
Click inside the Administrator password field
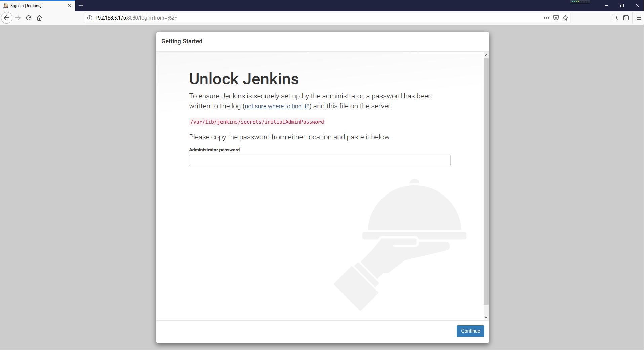tap(319, 161)
